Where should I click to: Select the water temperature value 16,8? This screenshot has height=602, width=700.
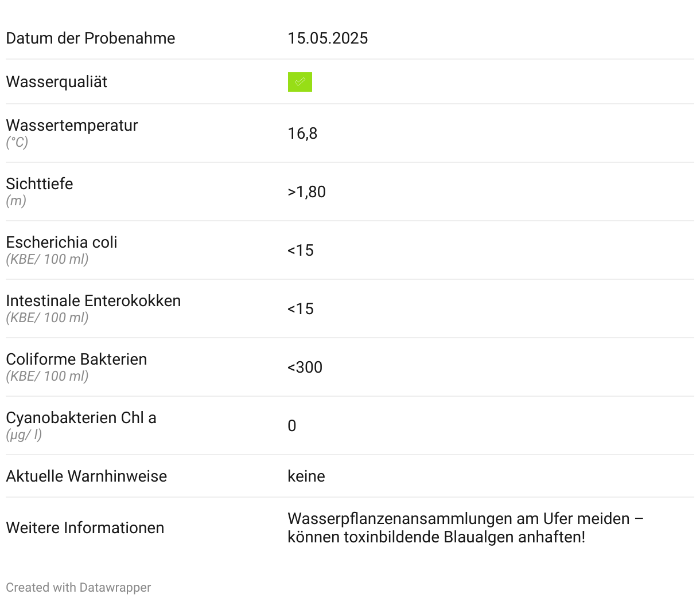point(302,134)
